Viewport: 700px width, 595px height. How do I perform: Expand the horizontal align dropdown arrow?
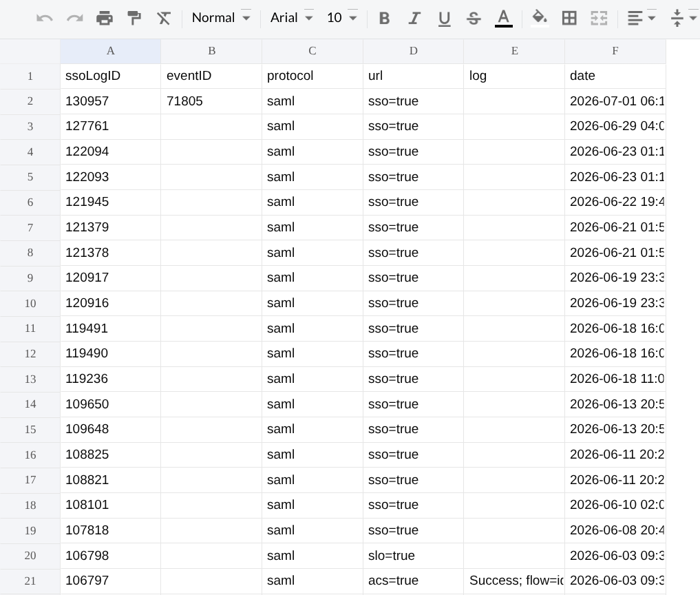pyautogui.click(x=652, y=19)
